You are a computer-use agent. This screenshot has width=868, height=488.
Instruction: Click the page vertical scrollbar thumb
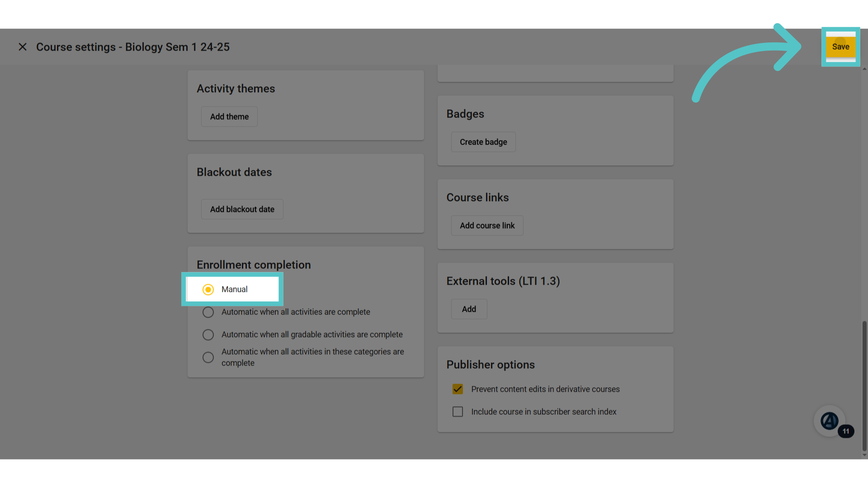864,385
